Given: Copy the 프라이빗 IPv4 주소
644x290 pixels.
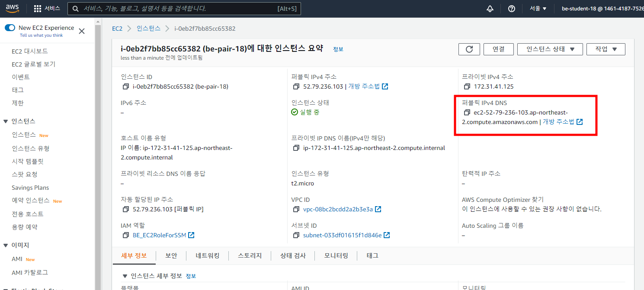Looking at the screenshot, I should point(467,86).
